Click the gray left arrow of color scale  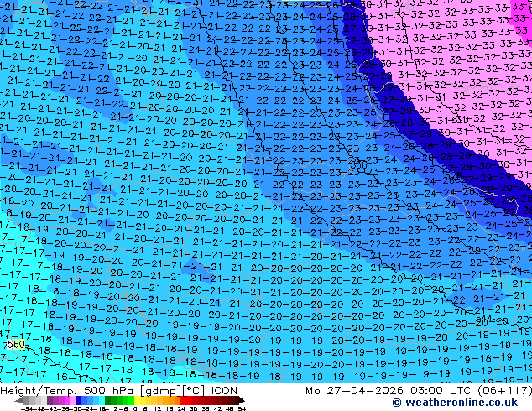(x=18, y=400)
